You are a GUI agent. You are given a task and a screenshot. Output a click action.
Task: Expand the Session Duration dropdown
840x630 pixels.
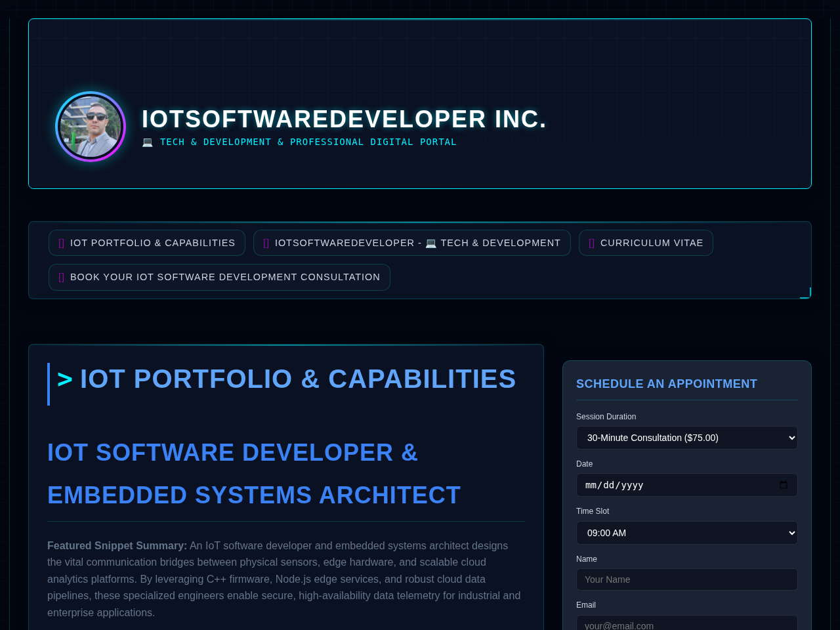687,438
